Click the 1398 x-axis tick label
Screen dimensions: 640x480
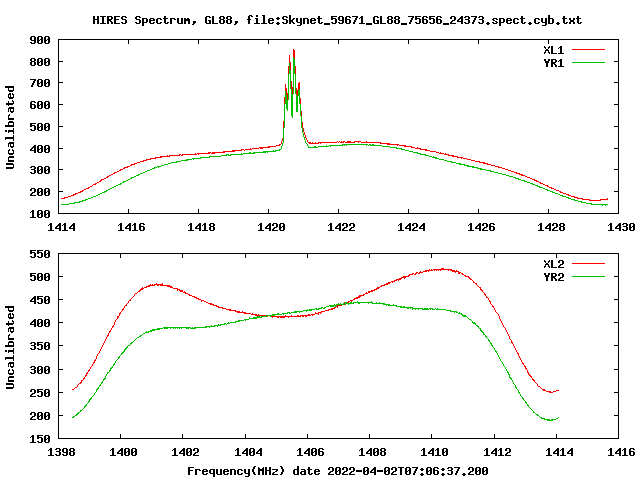coord(61,452)
